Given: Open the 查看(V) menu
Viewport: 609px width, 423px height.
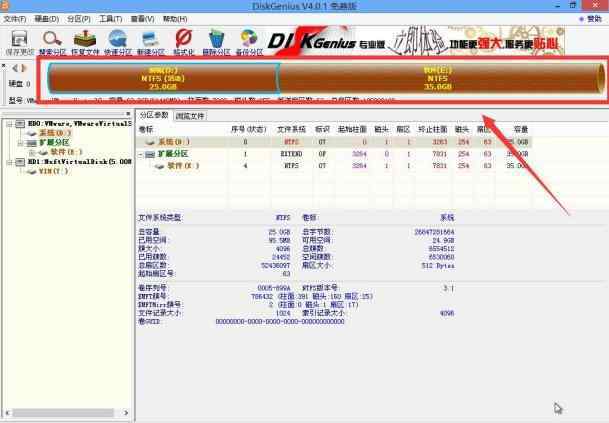Looking at the screenshot, I should 143,19.
